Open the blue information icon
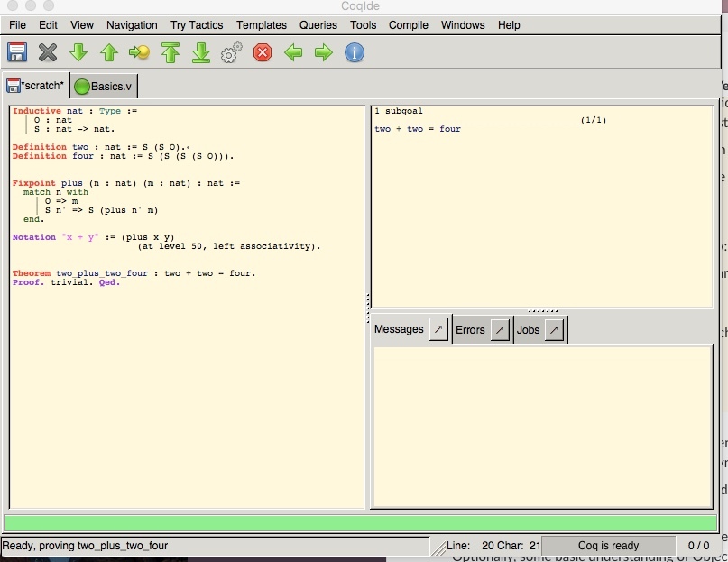This screenshot has width=728, height=562. [355, 52]
